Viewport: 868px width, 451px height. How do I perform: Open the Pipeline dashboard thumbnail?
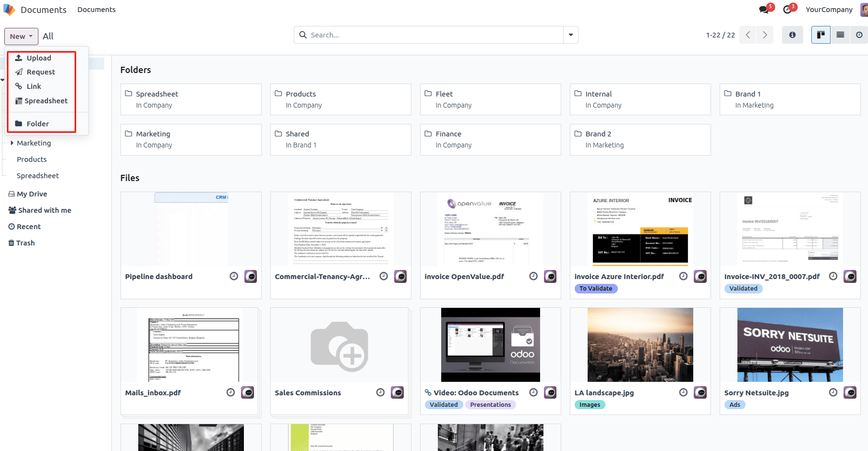point(191,229)
